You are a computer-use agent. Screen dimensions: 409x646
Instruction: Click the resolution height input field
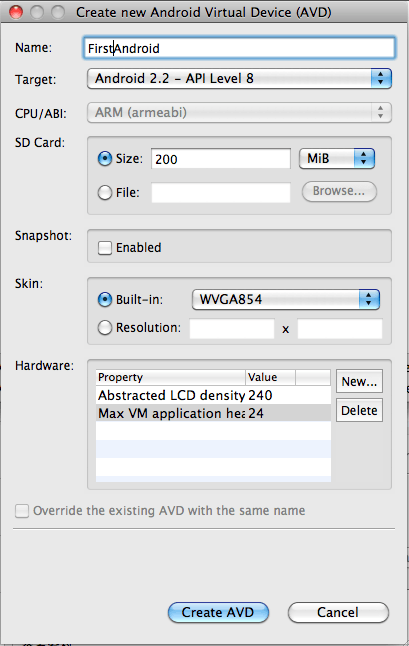point(340,329)
